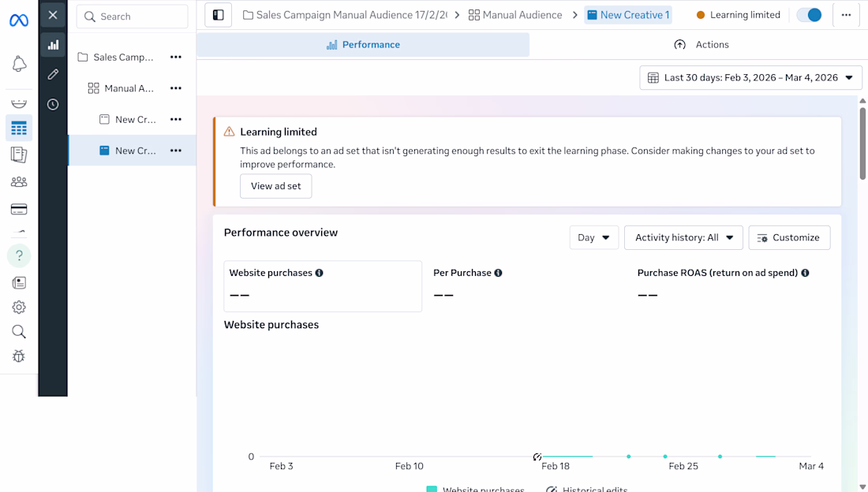Toggle the side panel layout button
This screenshot has width=868, height=492.
(x=219, y=15)
